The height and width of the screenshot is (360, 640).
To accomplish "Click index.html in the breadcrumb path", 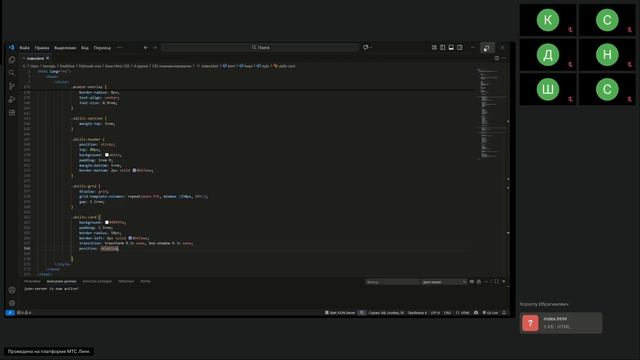I will [208, 66].
